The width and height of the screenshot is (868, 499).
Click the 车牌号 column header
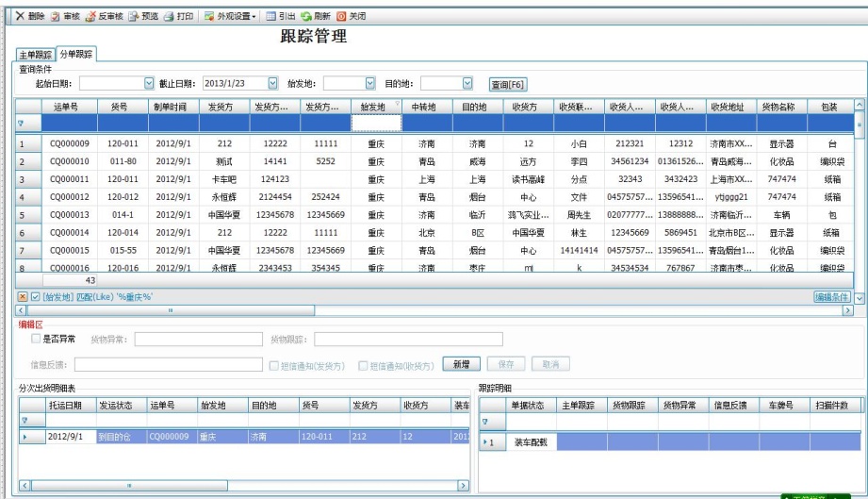pyautogui.click(x=784, y=406)
